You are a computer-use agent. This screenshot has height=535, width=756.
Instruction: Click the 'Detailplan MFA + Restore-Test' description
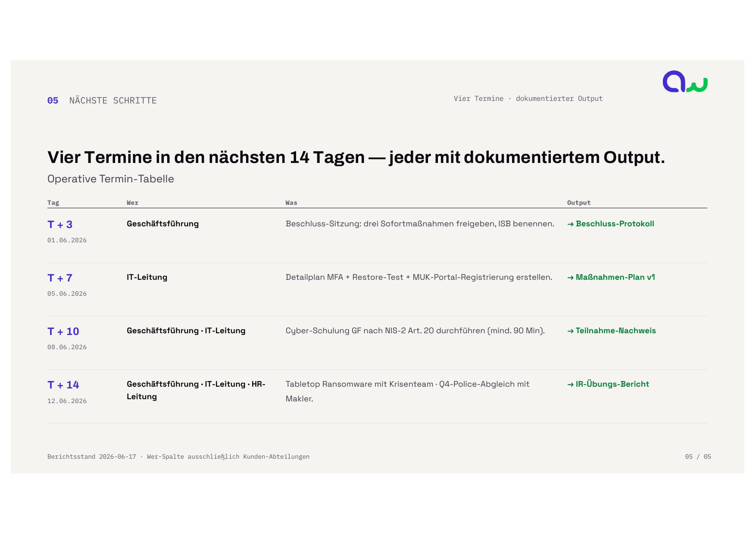click(x=419, y=277)
